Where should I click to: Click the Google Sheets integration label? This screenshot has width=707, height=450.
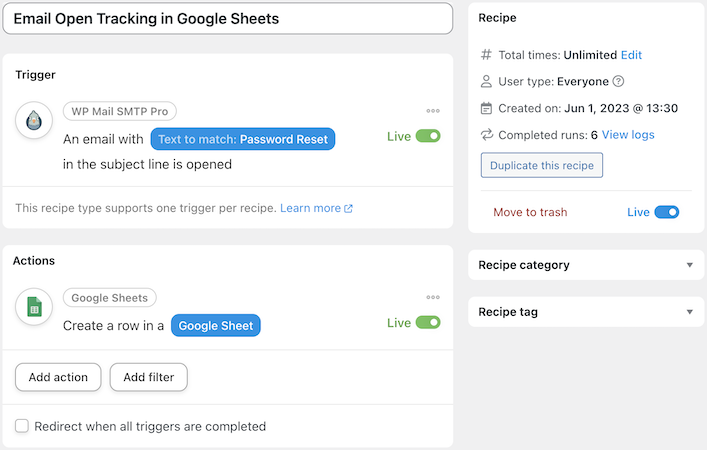click(x=110, y=298)
